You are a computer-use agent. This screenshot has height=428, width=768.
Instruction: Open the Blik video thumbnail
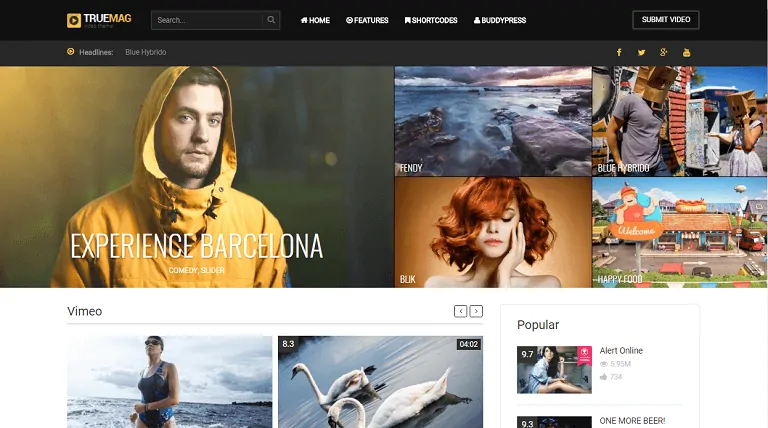tap(493, 232)
